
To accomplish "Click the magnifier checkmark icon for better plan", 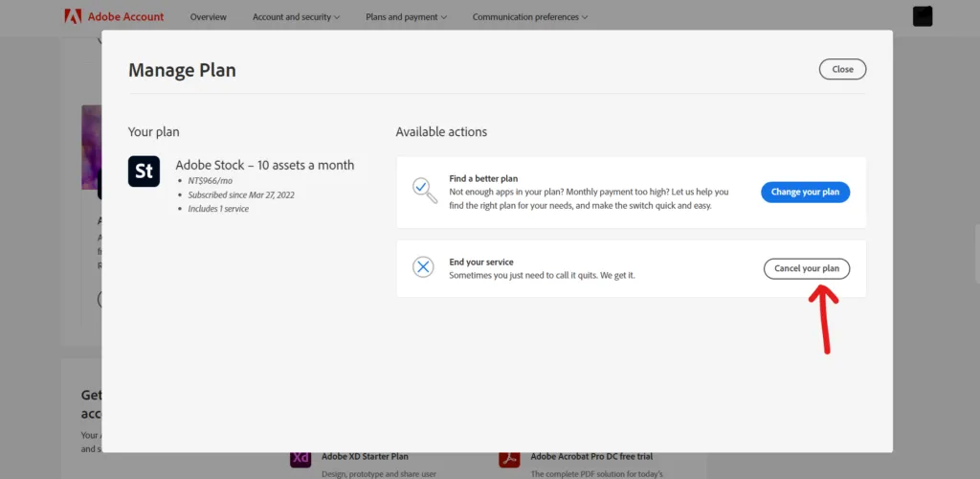I will point(423,188).
